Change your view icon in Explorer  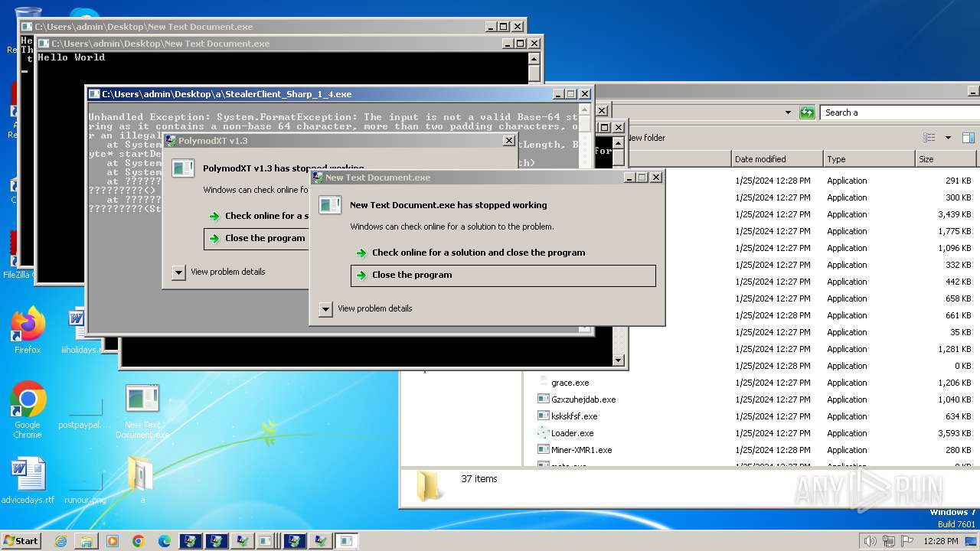(929, 138)
